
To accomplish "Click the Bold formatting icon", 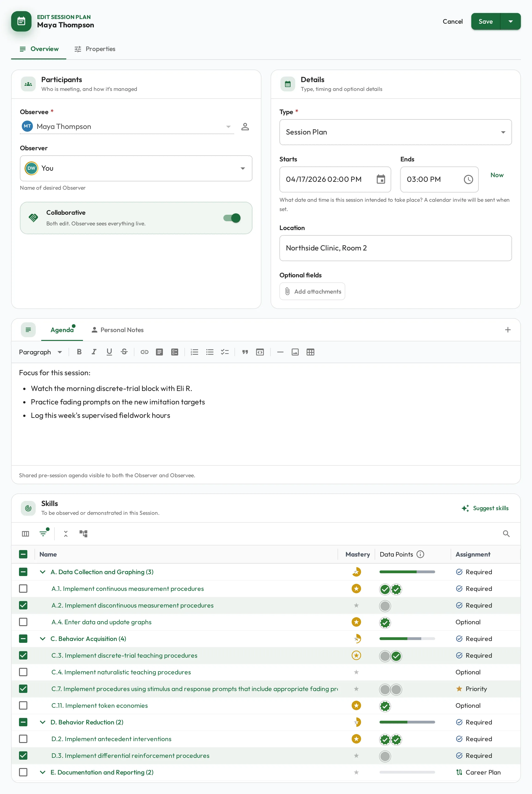I will [79, 352].
